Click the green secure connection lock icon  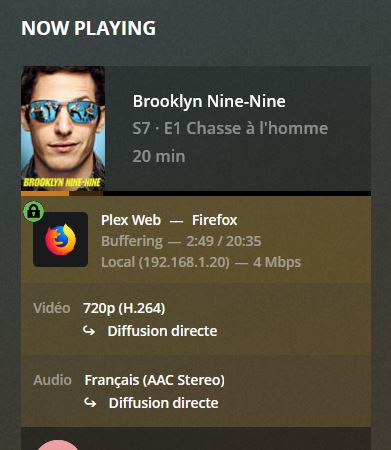click(34, 211)
